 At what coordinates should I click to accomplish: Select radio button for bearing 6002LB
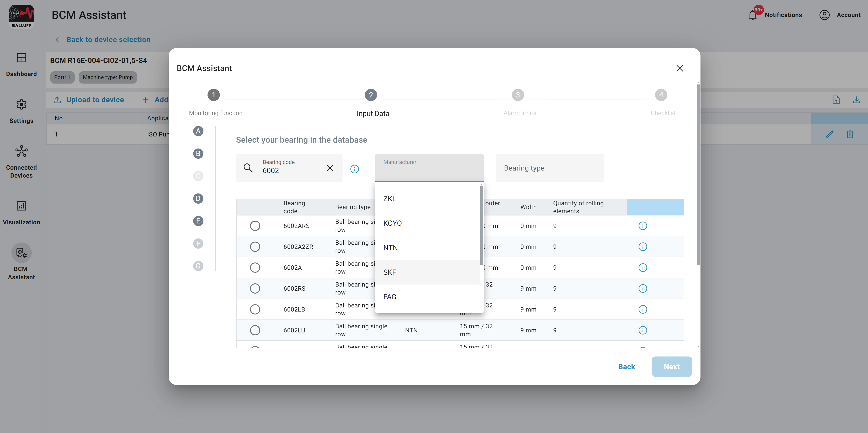pos(255,309)
